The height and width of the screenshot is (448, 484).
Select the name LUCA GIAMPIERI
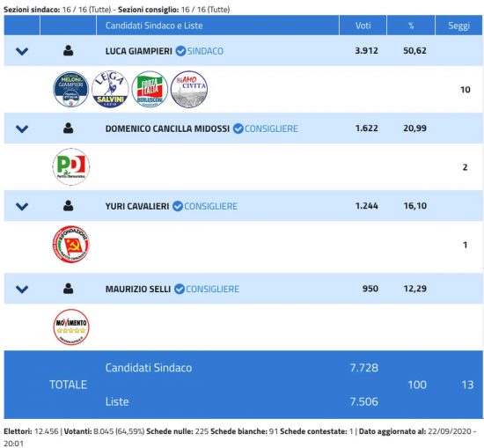138,51
